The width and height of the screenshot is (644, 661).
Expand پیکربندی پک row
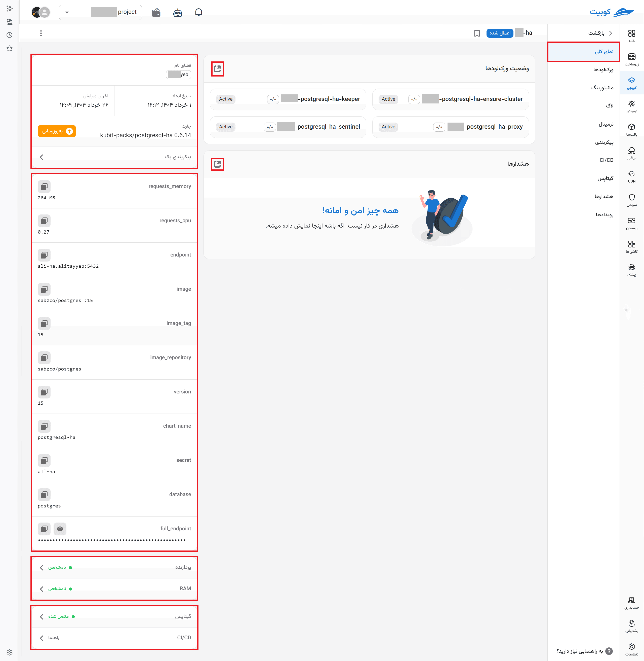[114, 157]
